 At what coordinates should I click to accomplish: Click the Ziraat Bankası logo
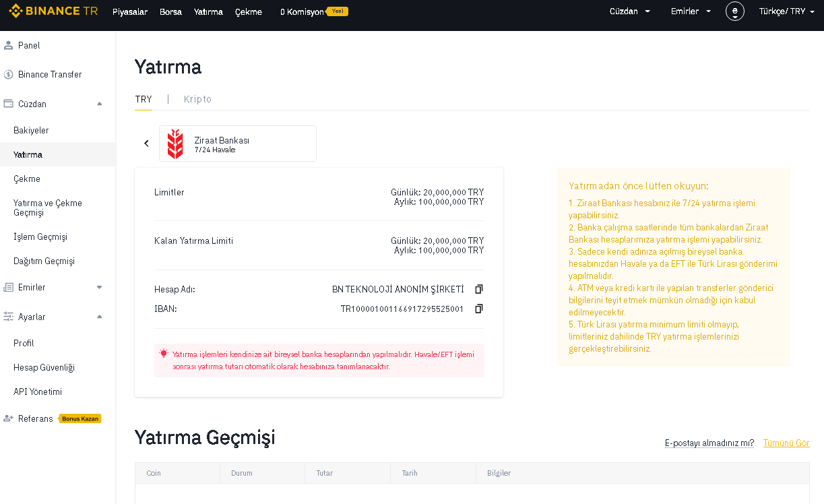(175, 144)
